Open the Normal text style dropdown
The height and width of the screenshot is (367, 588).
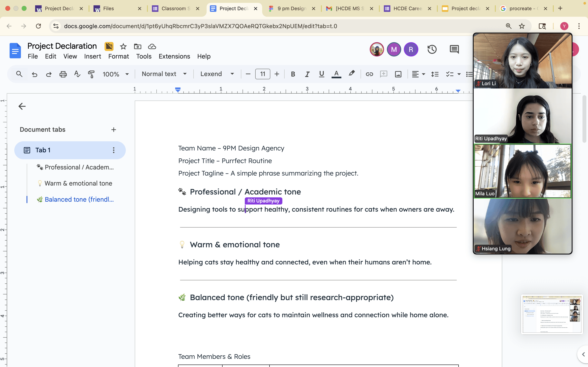coord(164,74)
